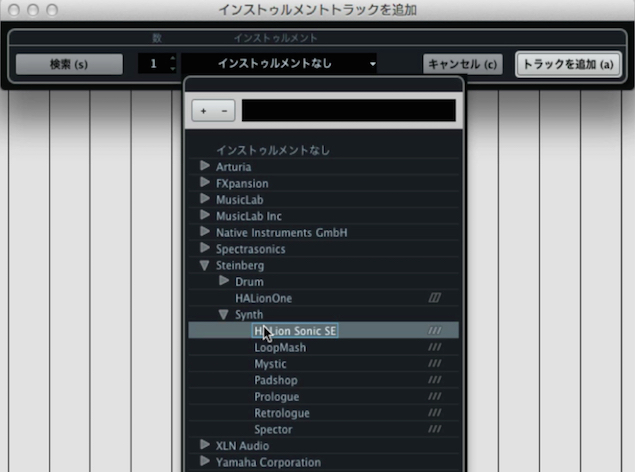The width and height of the screenshot is (635, 472).
Task: Click the VST3 icon beside HALion Sonic SE
Action: coord(435,331)
